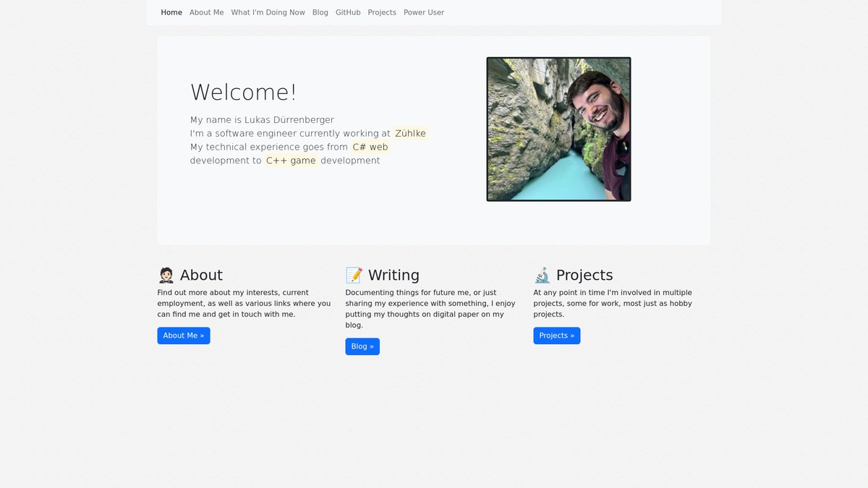Click the line "My name is Lukas Dürrenberger"

[262, 120]
